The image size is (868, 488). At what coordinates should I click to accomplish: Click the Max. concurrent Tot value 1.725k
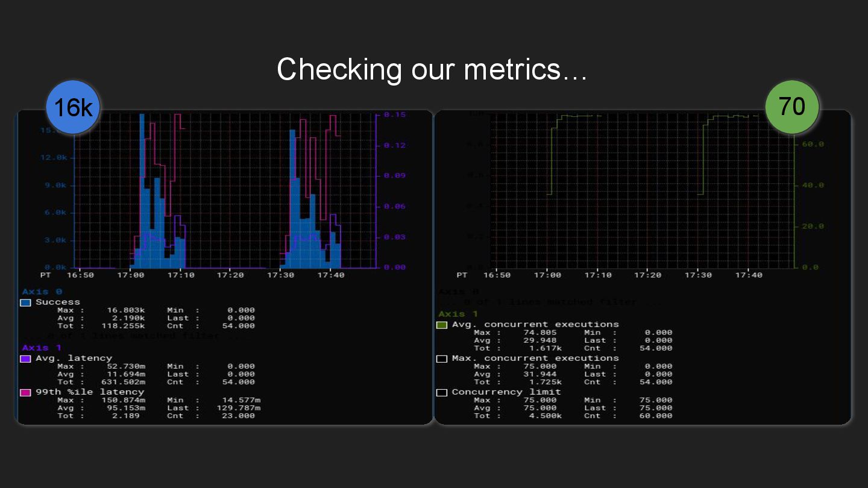click(545, 382)
